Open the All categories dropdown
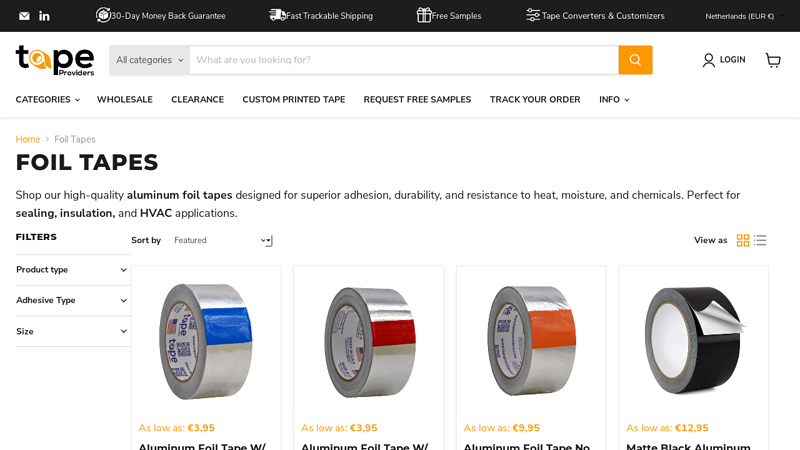This screenshot has height=450, width=800. click(x=149, y=60)
